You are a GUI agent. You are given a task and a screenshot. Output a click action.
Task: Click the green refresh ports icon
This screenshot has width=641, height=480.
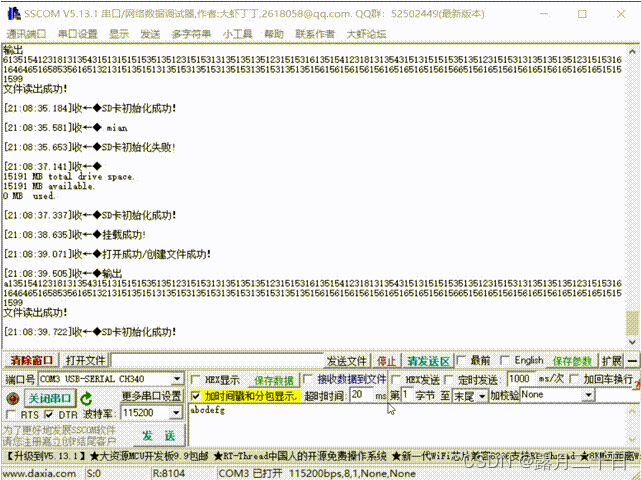click(x=86, y=398)
